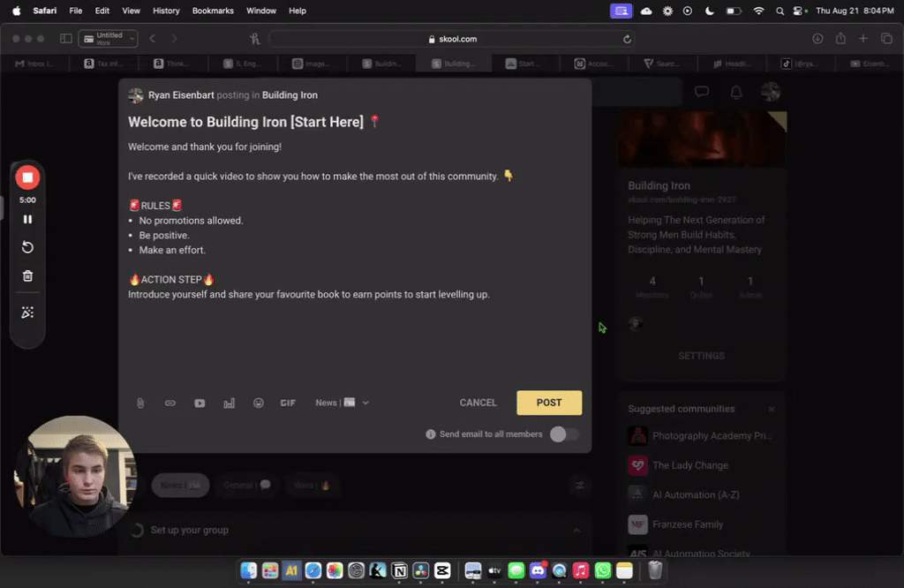Open the Untitled tab group dropdown
This screenshot has width=904, height=588.
pyautogui.click(x=108, y=39)
